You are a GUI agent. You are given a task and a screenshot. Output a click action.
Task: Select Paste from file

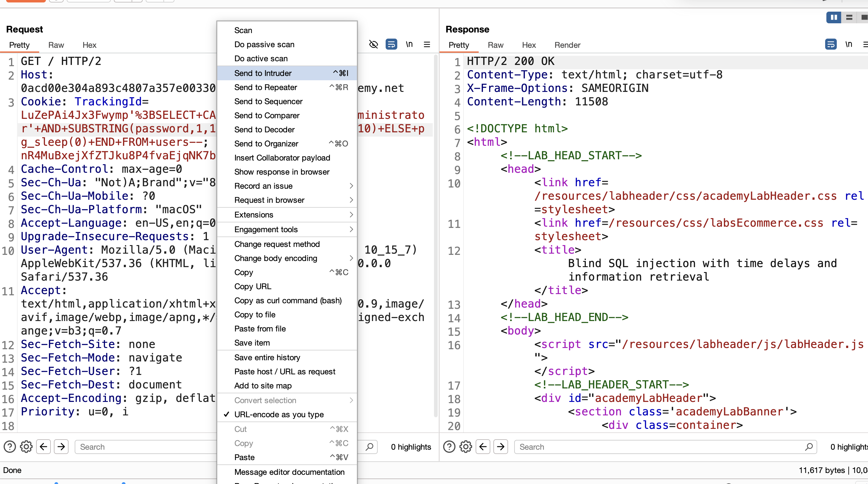[x=287, y=328]
